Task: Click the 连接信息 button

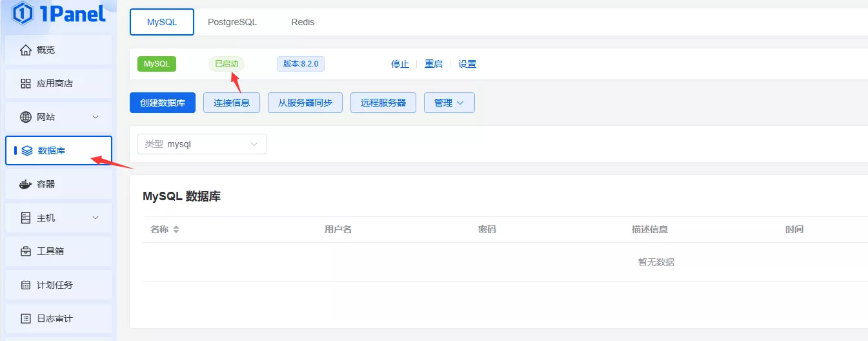Action: click(x=232, y=103)
